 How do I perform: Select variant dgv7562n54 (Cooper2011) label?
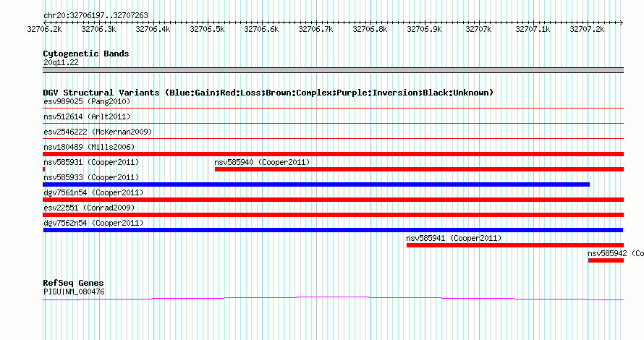[x=93, y=223]
